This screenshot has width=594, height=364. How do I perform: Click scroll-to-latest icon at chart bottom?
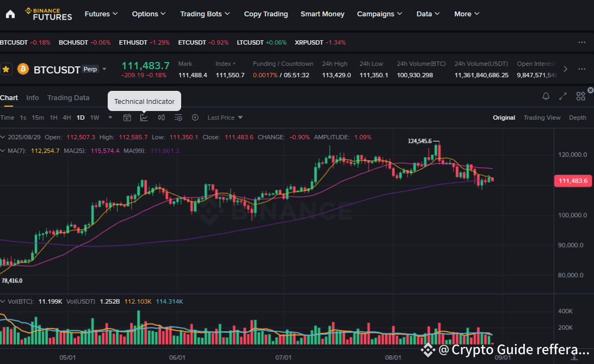(574, 357)
